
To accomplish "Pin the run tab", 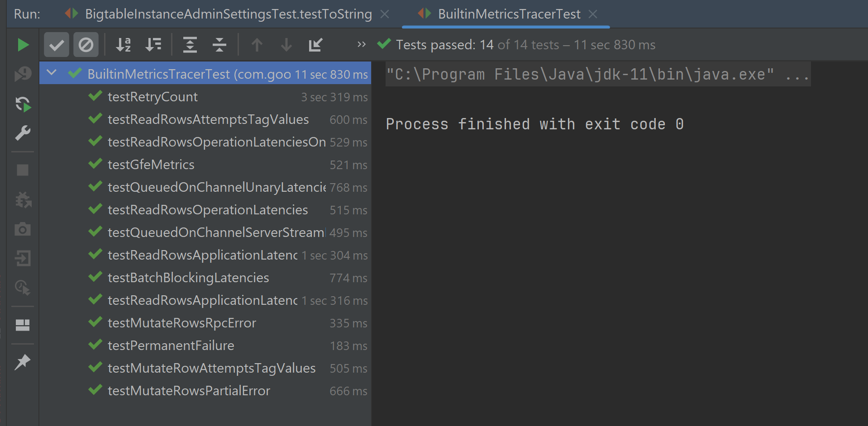I will [23, 362].
